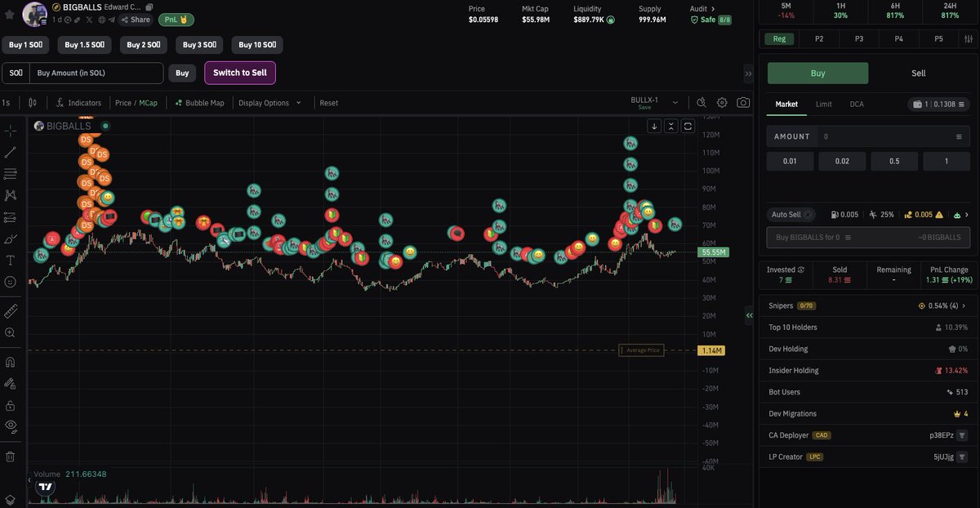The width and height of the screenshot is (980, 508).
Task: Click the chart sync/reset loop button
Action: tap(688, 126)
